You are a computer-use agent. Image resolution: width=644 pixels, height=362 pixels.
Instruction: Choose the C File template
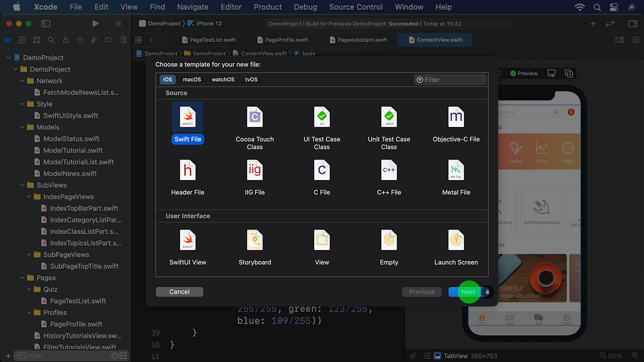(x=322, y=178)
